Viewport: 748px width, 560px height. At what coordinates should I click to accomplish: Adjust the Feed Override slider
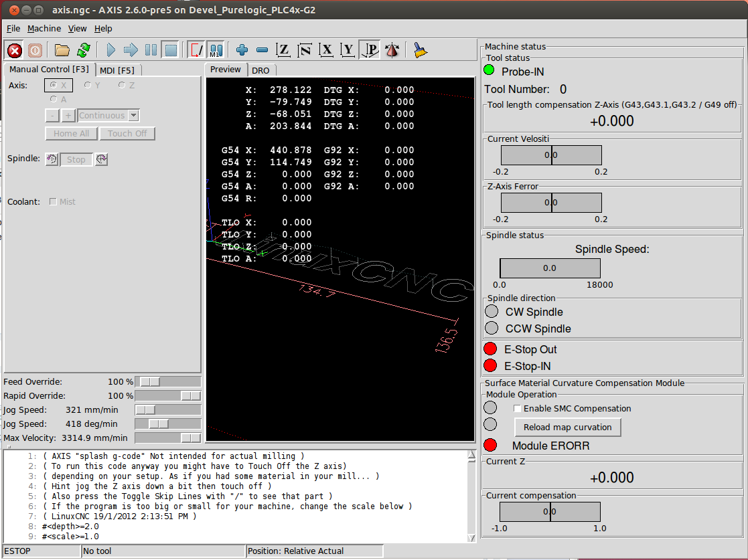[x=168, y=382]
